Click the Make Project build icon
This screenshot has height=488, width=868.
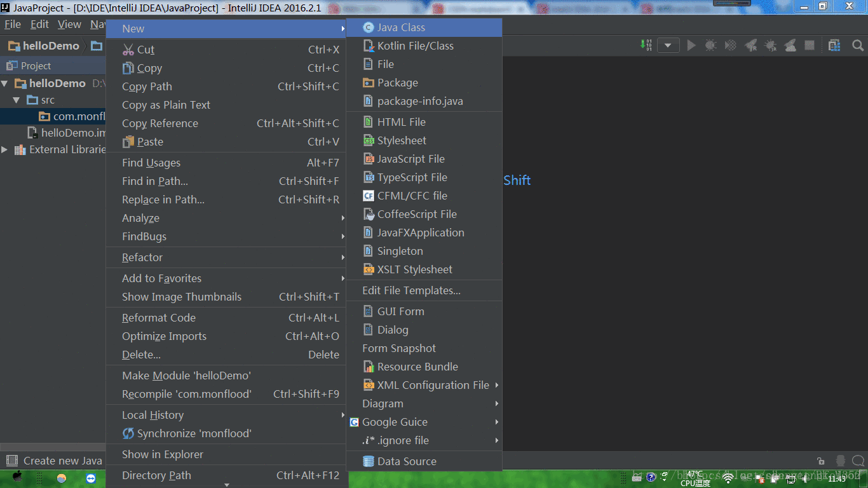pos(646,45)
